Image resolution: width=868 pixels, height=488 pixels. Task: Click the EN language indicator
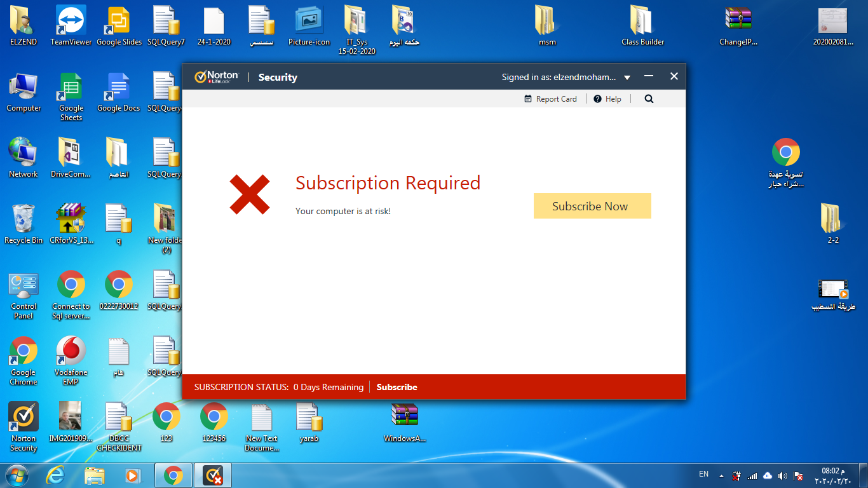[x=703, y=474]
